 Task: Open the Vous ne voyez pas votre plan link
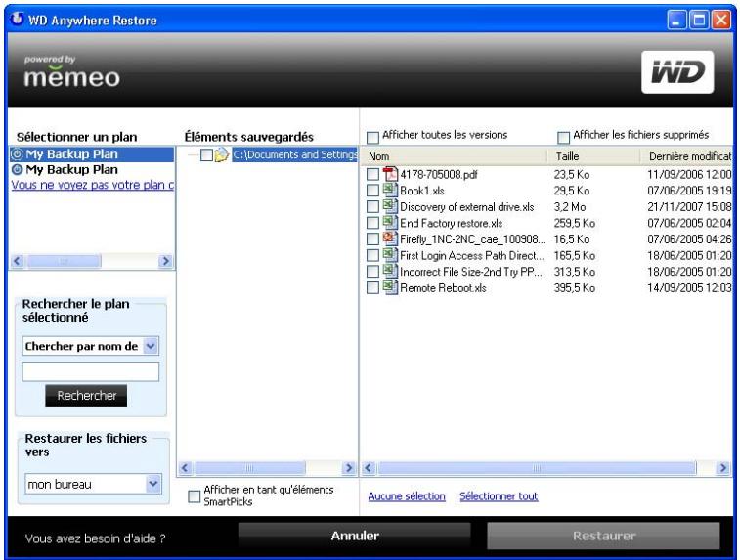93,185
